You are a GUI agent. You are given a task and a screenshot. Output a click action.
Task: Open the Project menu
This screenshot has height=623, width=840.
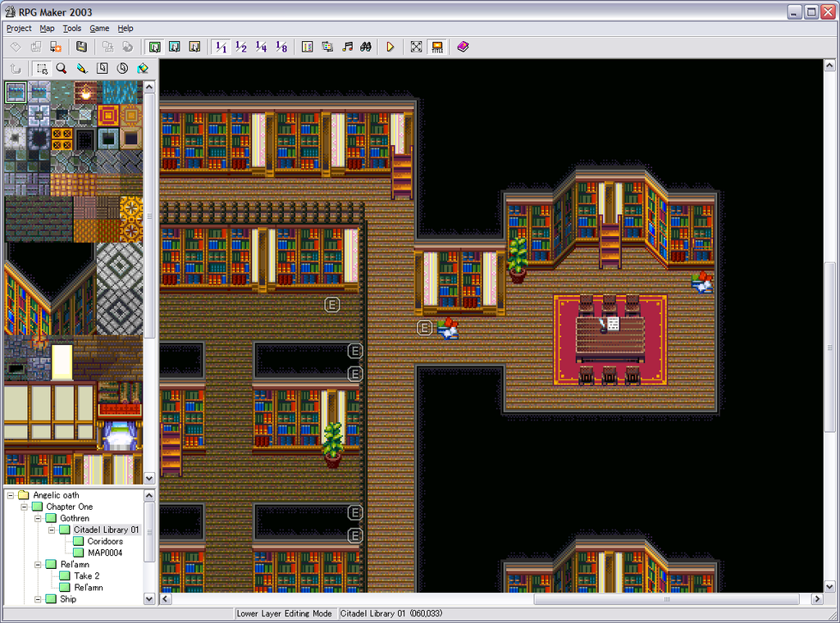(19, 29)
